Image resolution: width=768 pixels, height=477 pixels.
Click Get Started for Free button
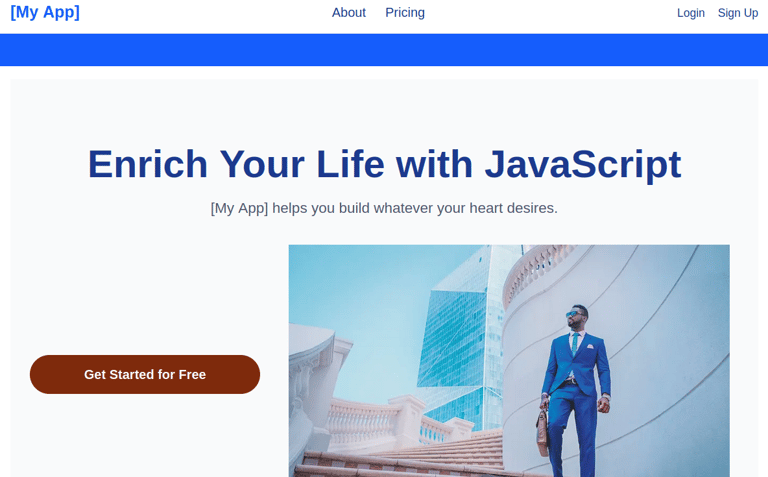tap(145, 375)
